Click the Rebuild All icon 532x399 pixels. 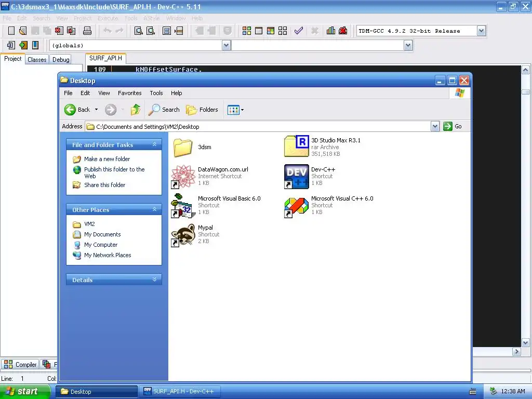(283, 31)
